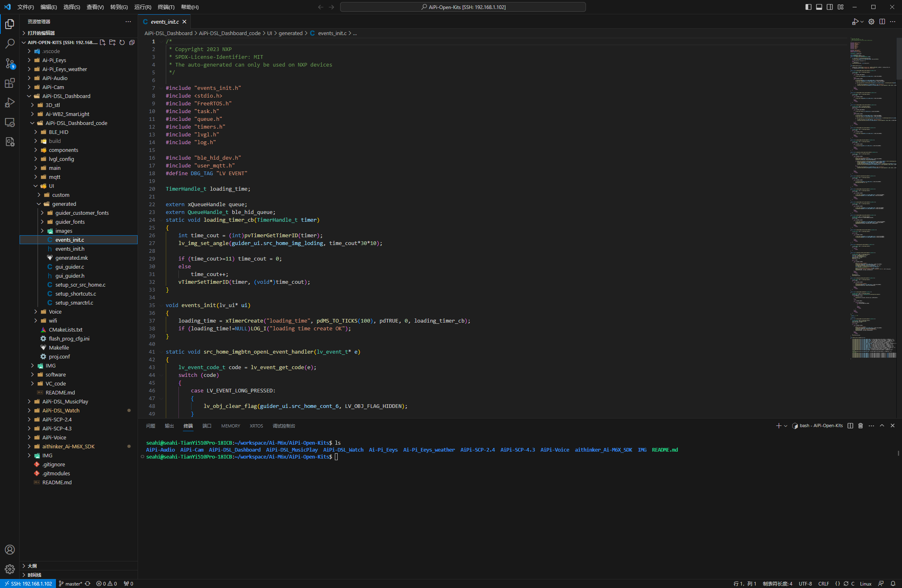Open the Accounts menu icon
Viewport: 902px width, 588px height.
(10, 550)
